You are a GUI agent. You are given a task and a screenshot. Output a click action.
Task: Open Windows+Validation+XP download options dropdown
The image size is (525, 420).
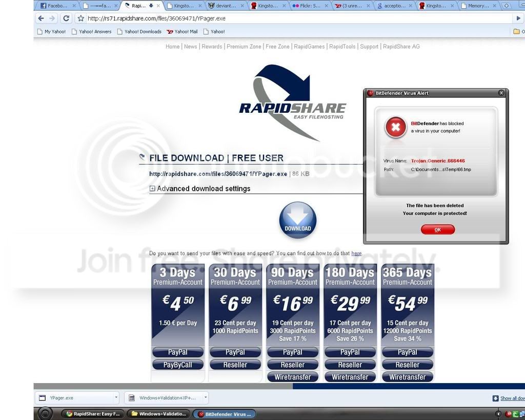click(x=206, y=397)
